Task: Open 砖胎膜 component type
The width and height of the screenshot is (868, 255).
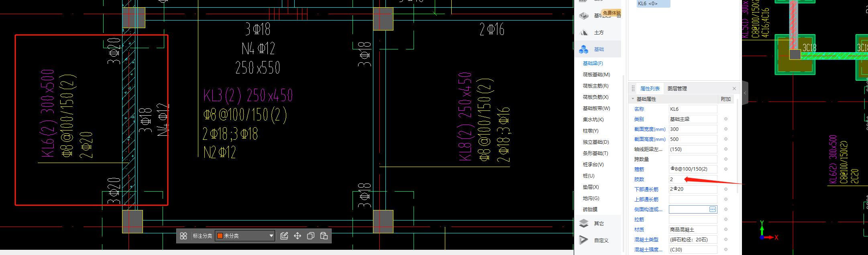Action: (590, 210)
